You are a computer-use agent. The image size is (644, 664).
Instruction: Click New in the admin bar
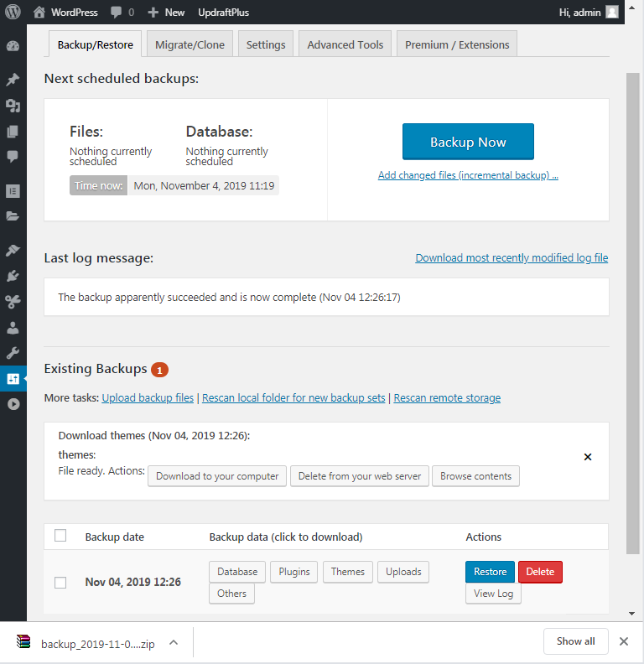click(174, 13)
